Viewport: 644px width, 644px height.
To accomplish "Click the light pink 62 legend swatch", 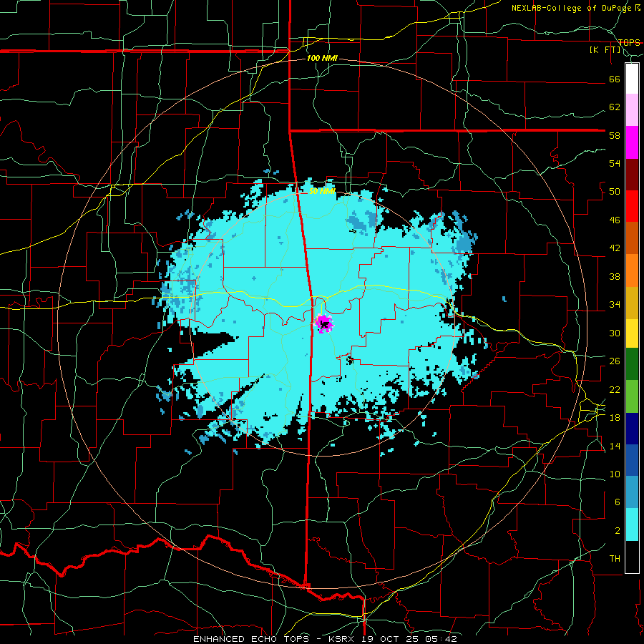I will [x=632, y=110].
